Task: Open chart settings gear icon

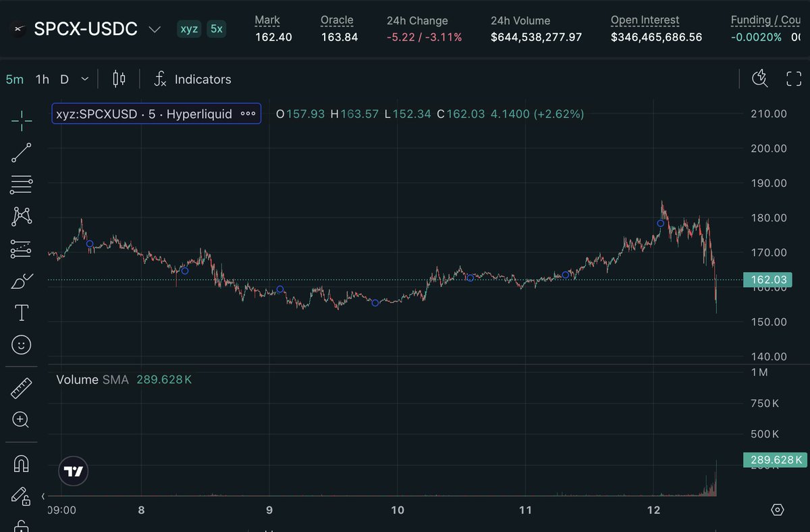Action: point(777,510)
